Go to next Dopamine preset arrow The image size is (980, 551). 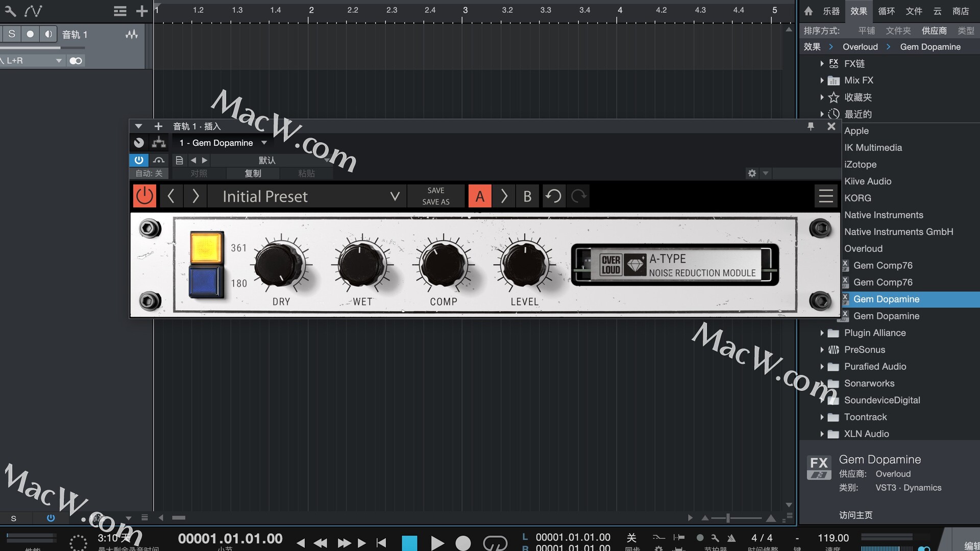tap(195, 196)
